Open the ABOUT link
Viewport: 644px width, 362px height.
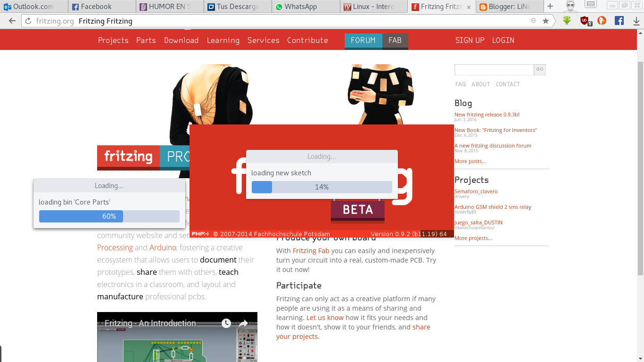coord(481,84)
